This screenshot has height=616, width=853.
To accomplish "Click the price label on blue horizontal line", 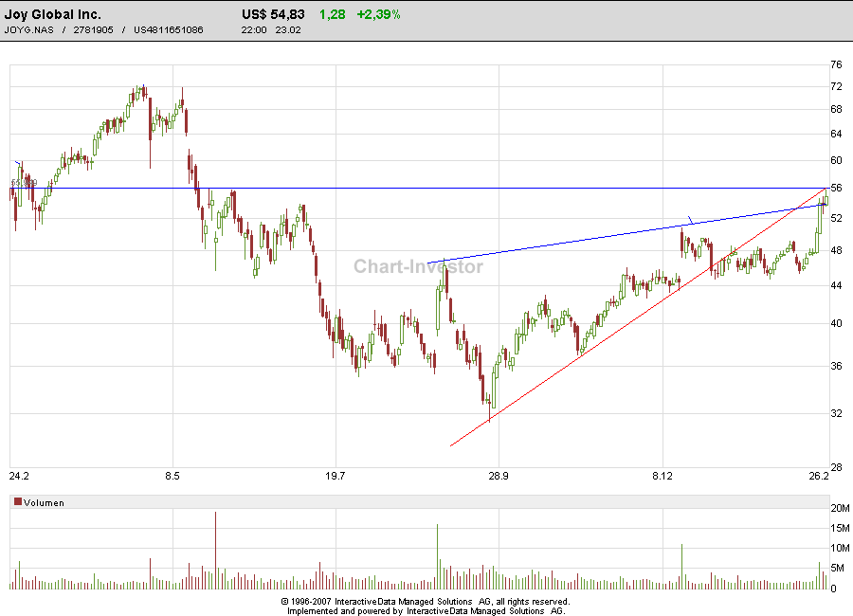I will point(23,183).
